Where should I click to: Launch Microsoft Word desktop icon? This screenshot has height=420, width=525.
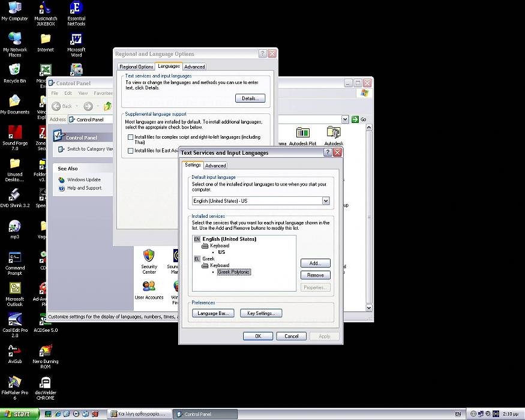tap(76, 44)
